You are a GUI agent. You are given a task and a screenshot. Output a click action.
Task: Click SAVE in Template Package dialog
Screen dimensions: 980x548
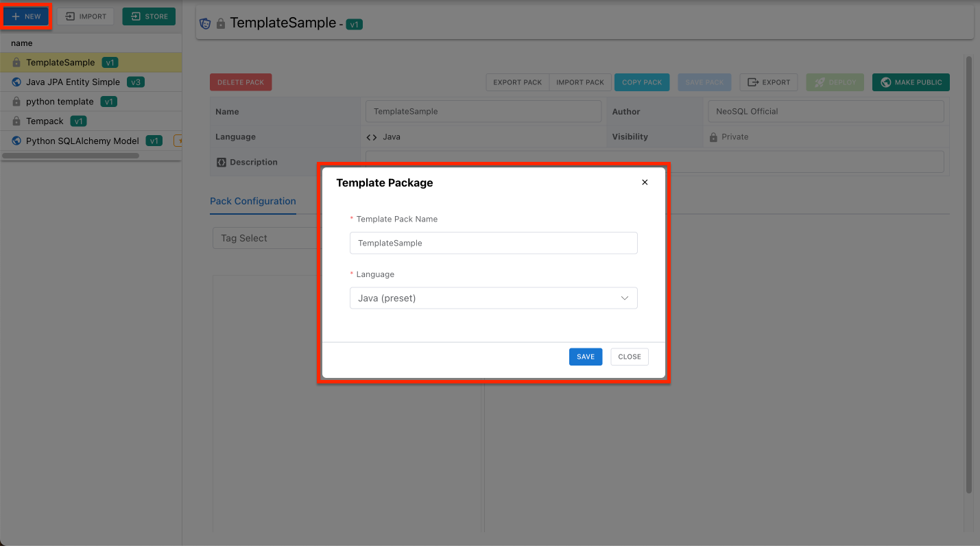(x=586, y=357)
